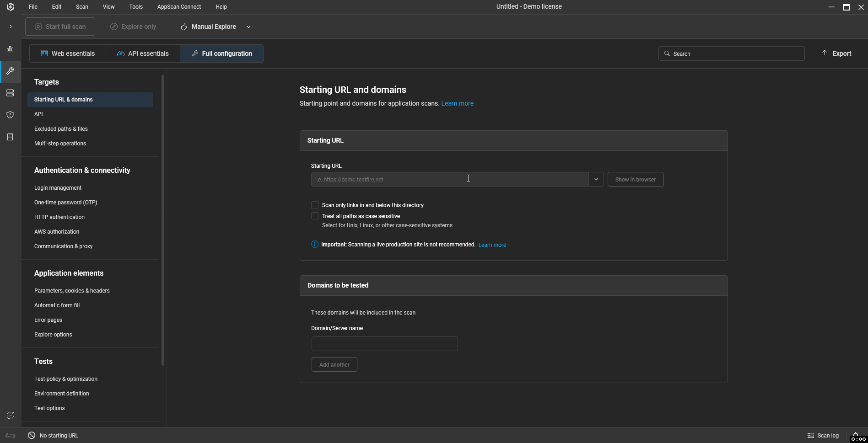The height and width of the screenshot is (443, 868).
Task: Expand the Starting URL history dropdown
Action: coord(596,179)
